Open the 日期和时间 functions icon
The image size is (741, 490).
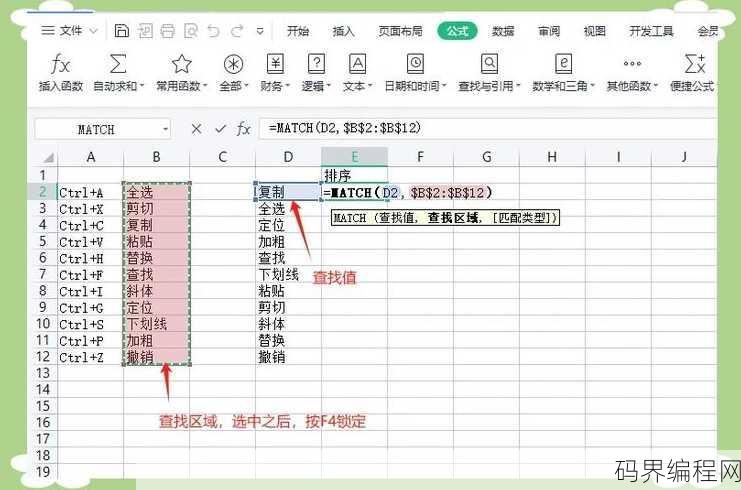coord(415,63)
